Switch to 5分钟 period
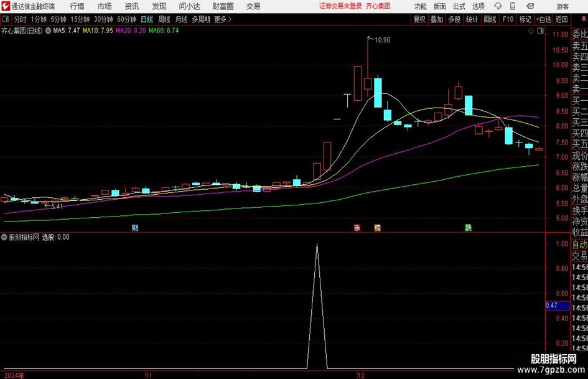The image size is (588, 379). tap(58, 19)
